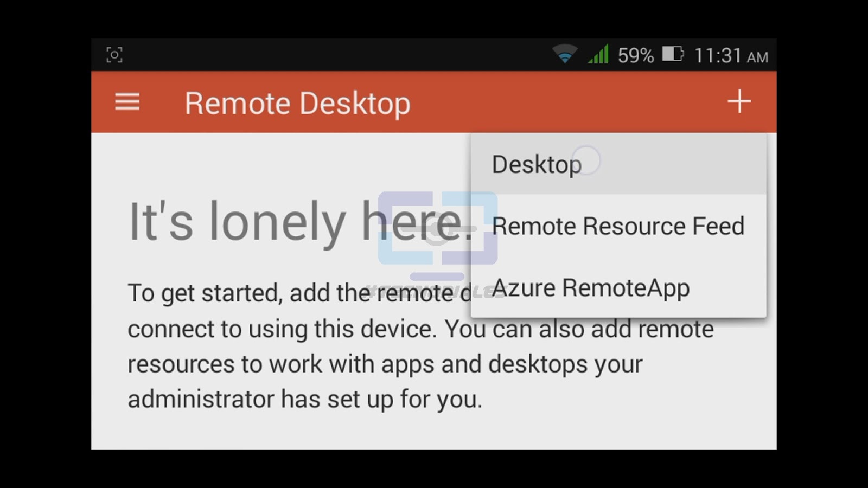Tap the Wi-Fi signal status icon

(x=565, y=54)
